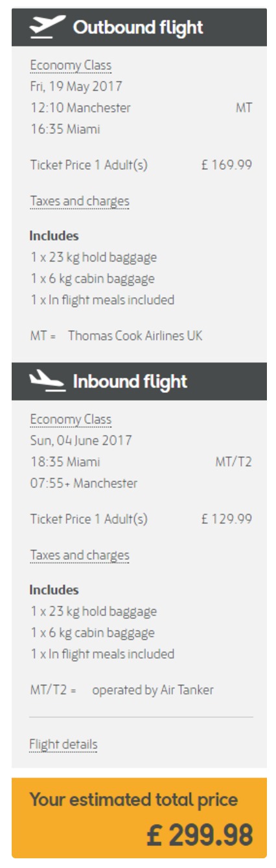276x868 pixels.
Task: Click the inbound MT/T2 airline code
Action: pyautogui.click(x=233, y=462)
